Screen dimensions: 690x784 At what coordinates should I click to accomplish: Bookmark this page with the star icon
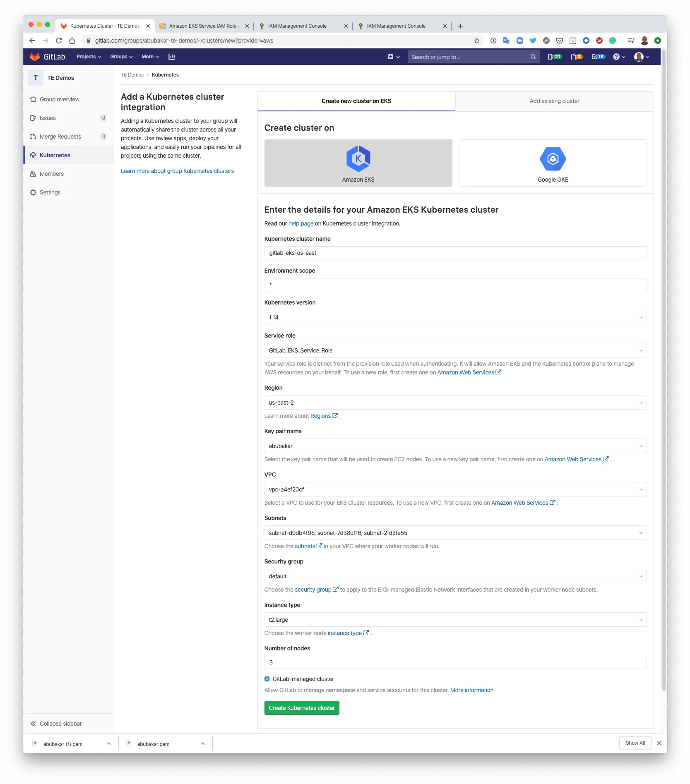(x=476, y=41)
